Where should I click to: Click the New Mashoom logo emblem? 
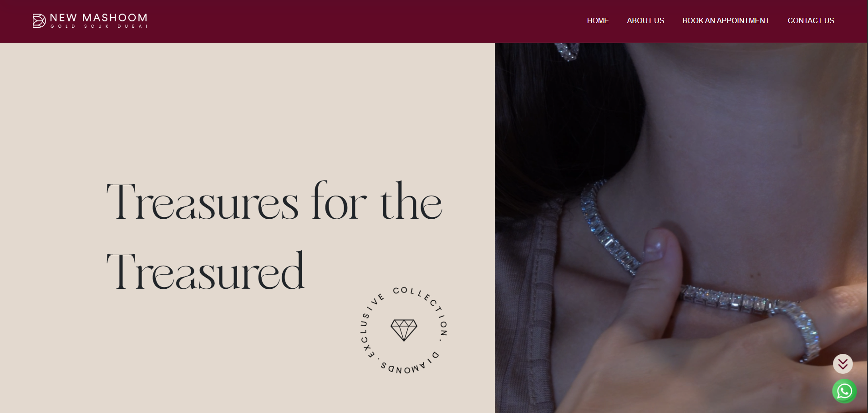pyautogui.click(x=39, y=20)
